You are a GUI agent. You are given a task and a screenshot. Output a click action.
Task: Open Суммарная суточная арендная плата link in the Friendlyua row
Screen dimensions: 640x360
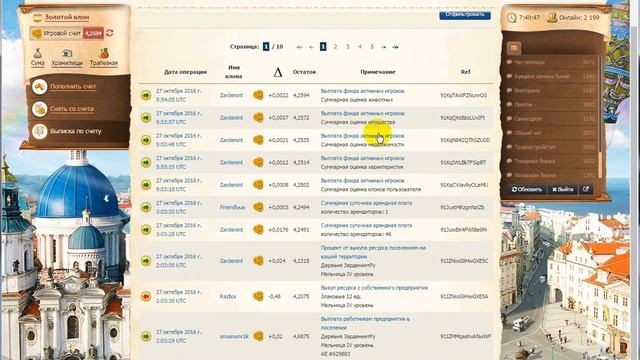click(366, 203)
